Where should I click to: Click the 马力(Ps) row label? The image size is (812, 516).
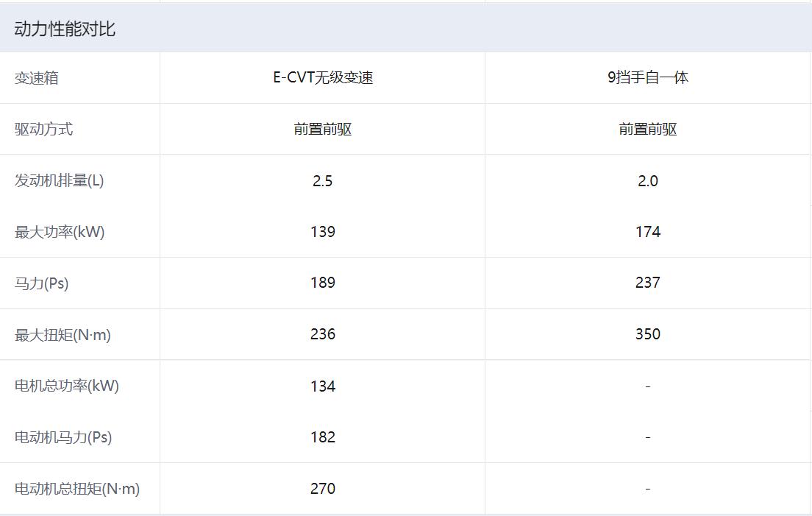point(42,283)
